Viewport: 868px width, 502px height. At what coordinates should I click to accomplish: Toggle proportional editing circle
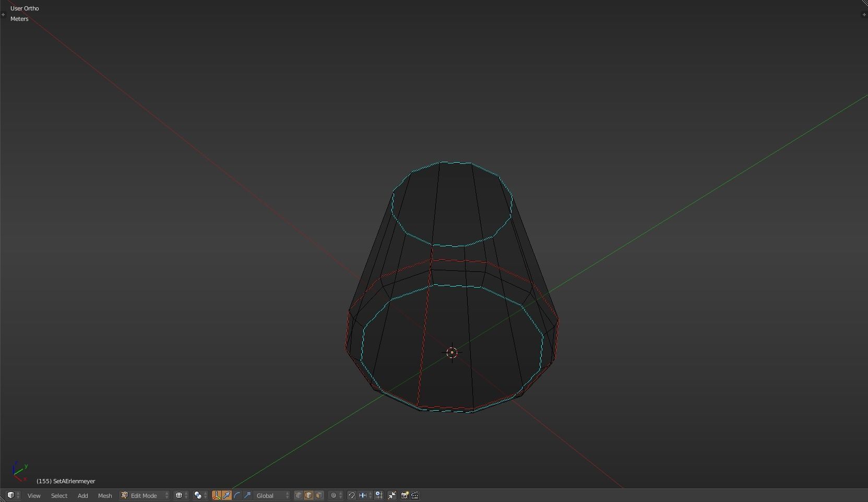click(x=336, y=495)
